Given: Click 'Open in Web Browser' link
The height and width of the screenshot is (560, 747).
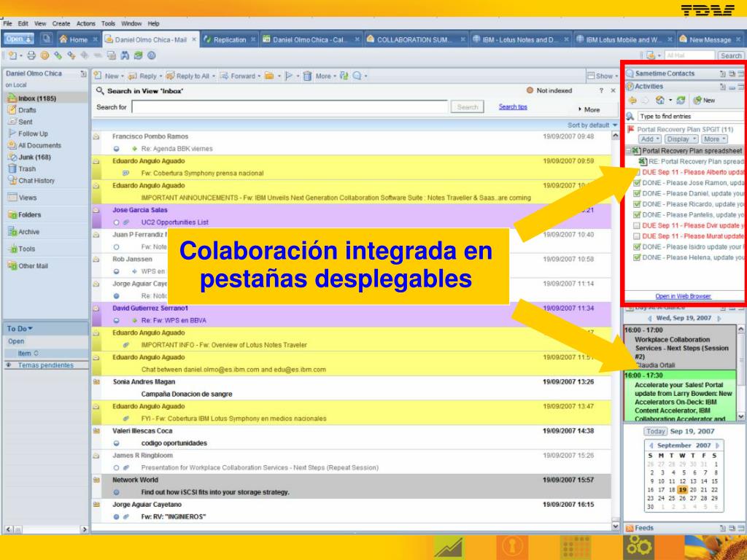Looking at the screenshot, I should (683, 296).
